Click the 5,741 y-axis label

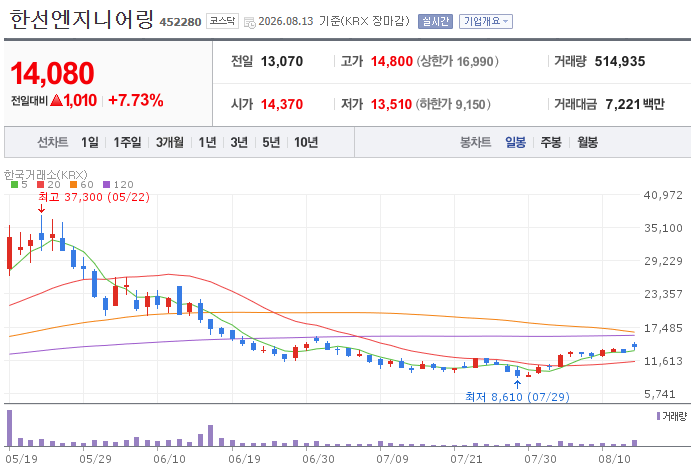coord(660,394)
